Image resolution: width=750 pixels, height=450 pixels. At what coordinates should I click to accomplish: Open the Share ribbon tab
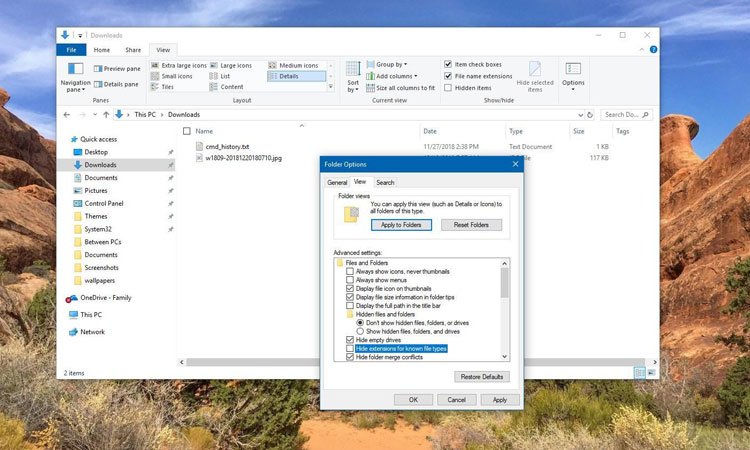click(133, 49)
